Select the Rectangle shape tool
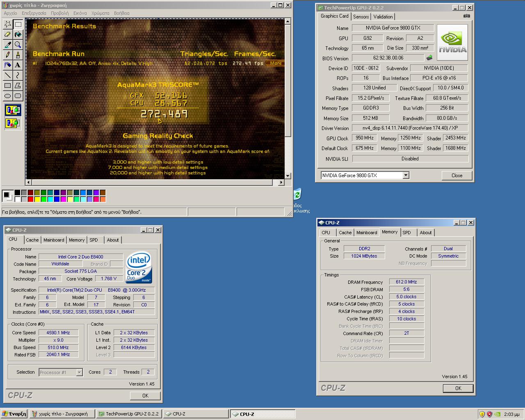 point(8,86)
